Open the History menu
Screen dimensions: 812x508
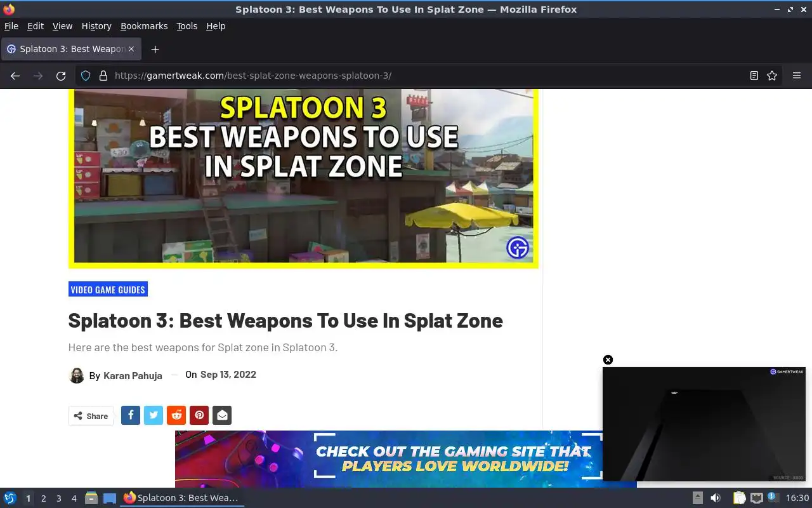pos(96,26)
